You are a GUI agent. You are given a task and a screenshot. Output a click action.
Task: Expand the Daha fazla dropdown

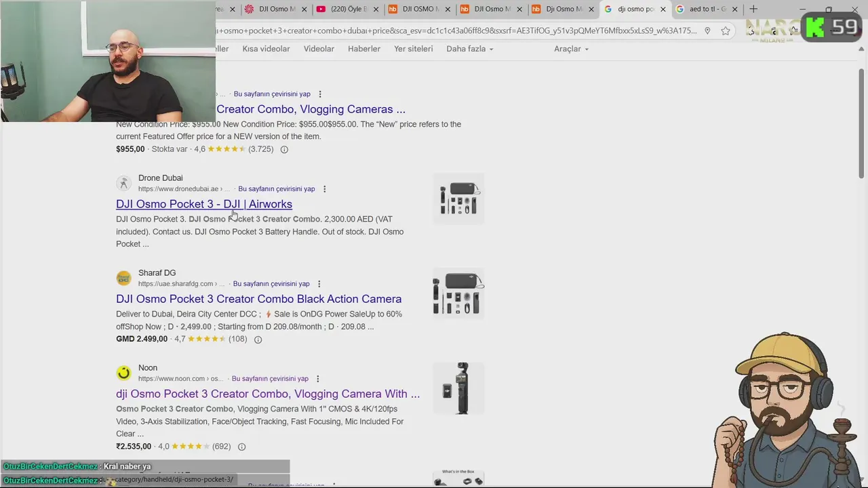coord(469,49)
